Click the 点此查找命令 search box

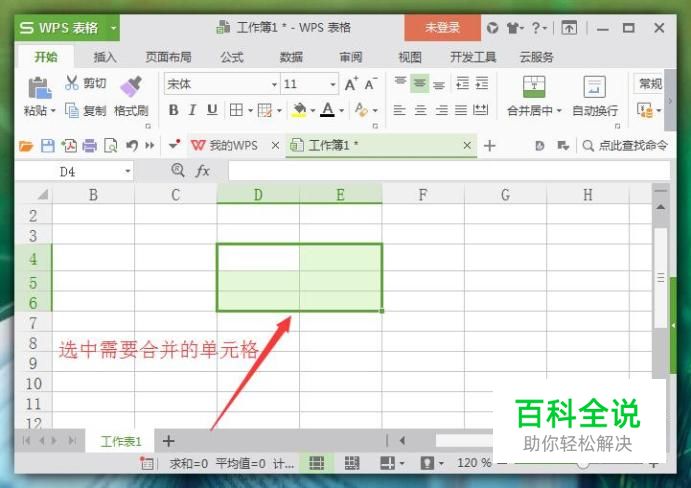click(x=625, y=145)
